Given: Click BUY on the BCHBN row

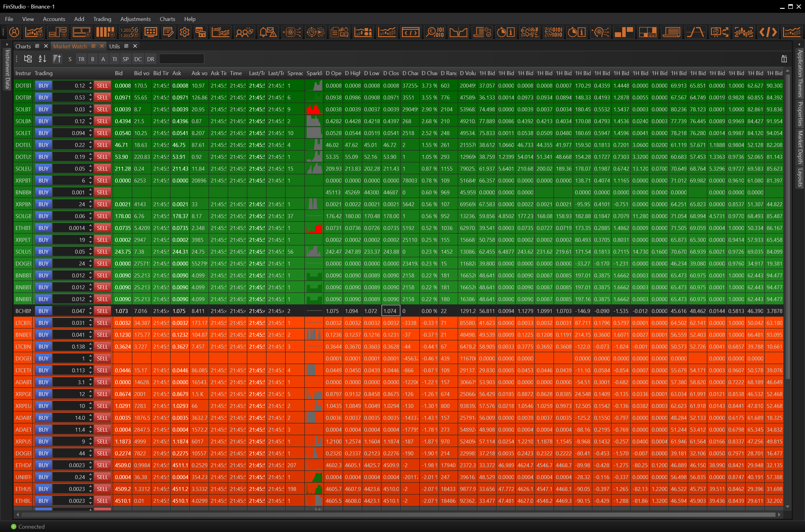Looking at the screenshot, I should [x=44, y=311].
